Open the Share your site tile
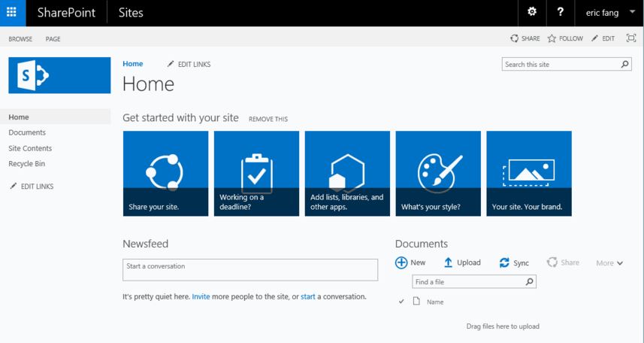This screenshot has width=644, height=343. (165, 174)
